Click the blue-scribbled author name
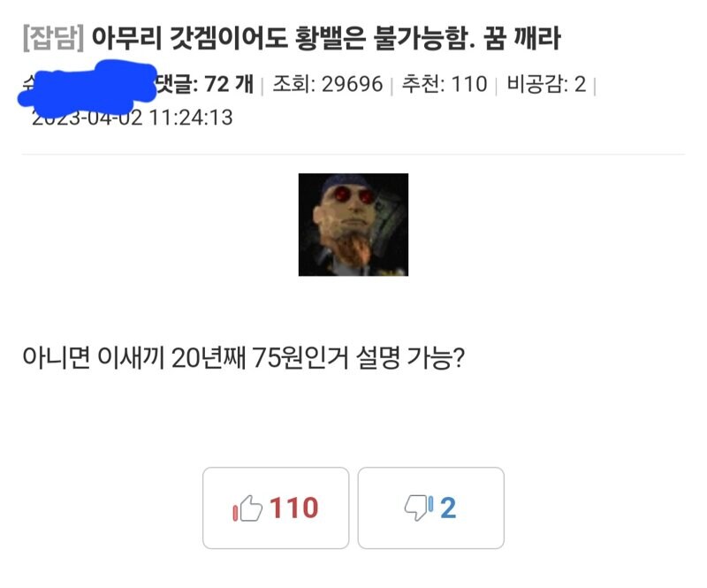 (x=87, y=87)
